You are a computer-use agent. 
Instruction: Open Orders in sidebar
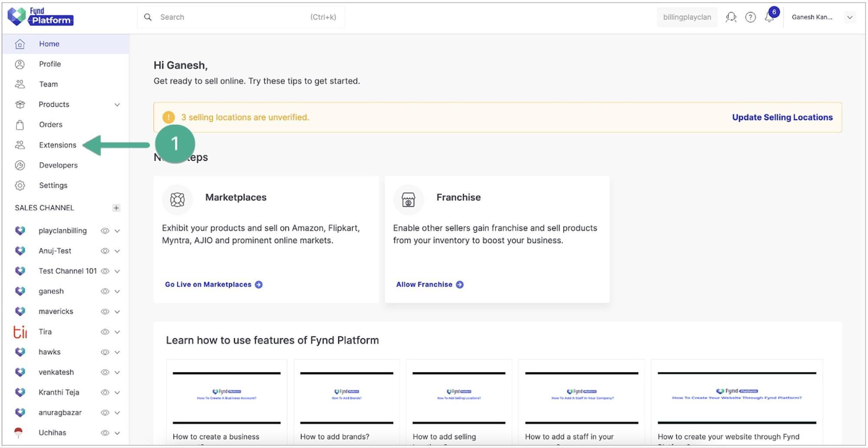(51, 125)
